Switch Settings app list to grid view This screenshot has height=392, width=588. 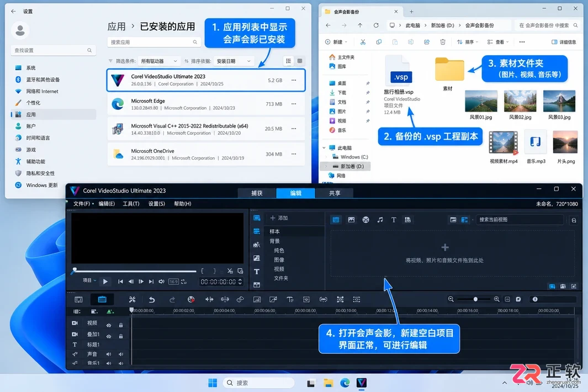click(300, 61)
